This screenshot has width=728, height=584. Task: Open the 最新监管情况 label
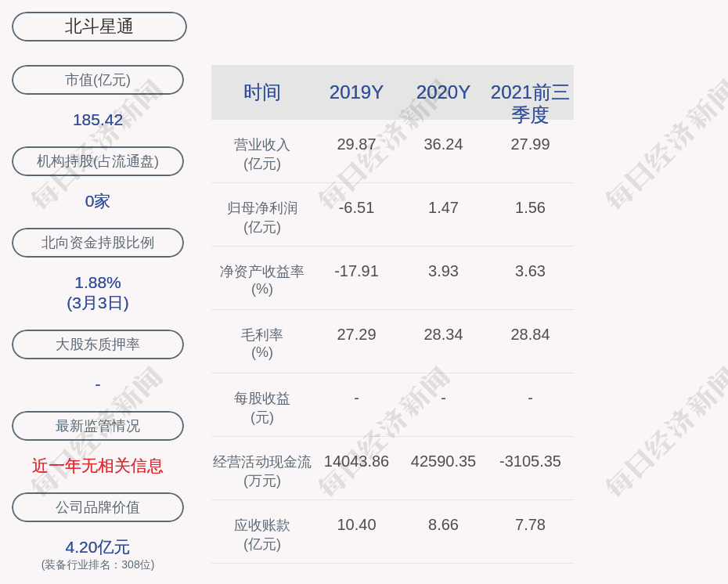tap(98, 426)
